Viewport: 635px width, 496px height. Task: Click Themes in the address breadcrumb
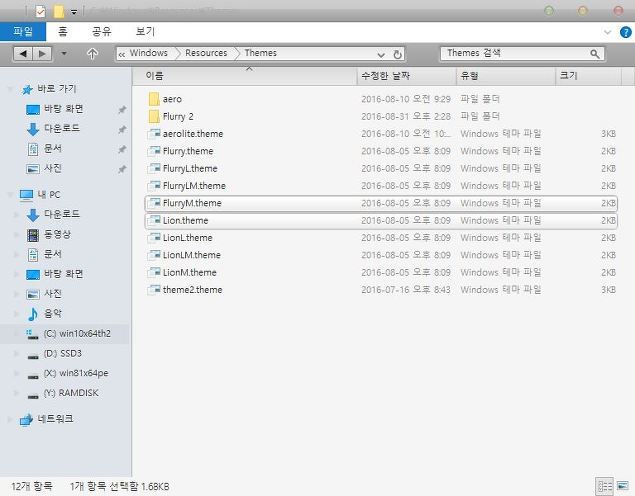(260, 53)
